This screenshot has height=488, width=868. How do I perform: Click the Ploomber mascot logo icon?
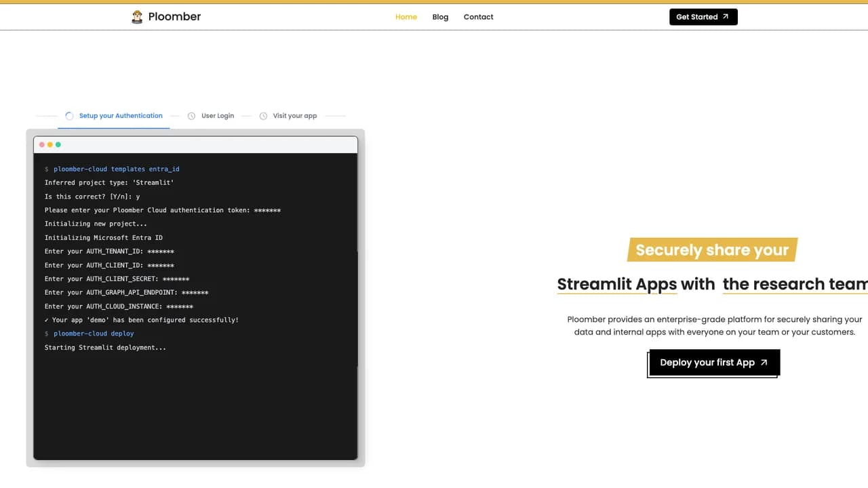click(137, 17)
